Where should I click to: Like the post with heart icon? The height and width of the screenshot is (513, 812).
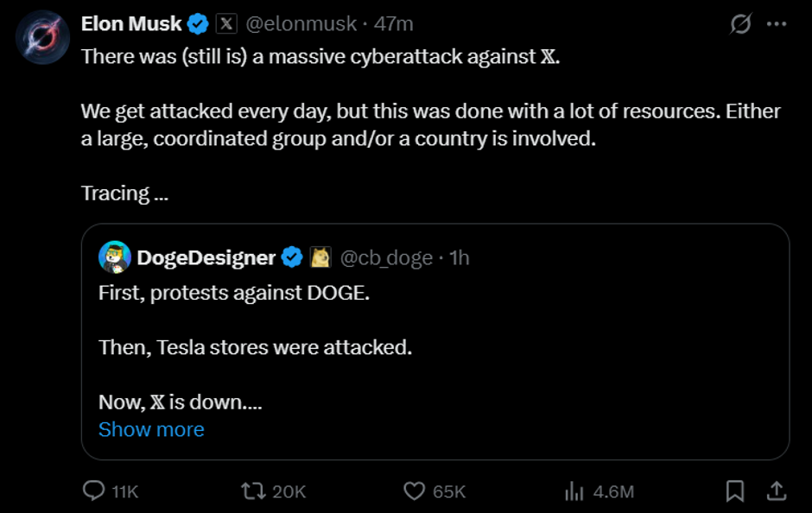[x=415, y=491]
